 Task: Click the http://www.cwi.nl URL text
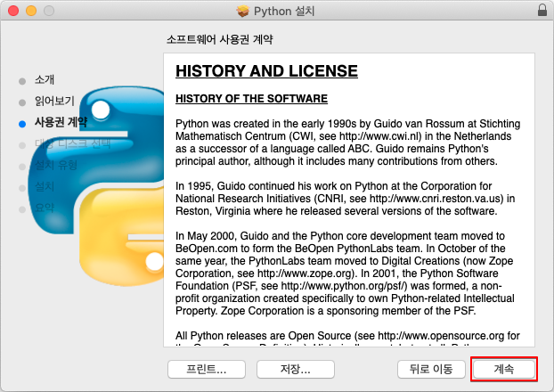380,136
